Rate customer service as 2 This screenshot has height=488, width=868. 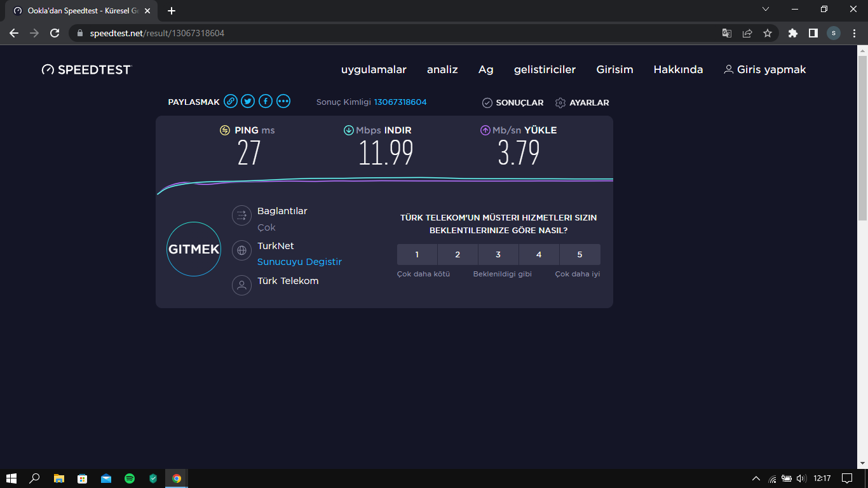[458, 255]
